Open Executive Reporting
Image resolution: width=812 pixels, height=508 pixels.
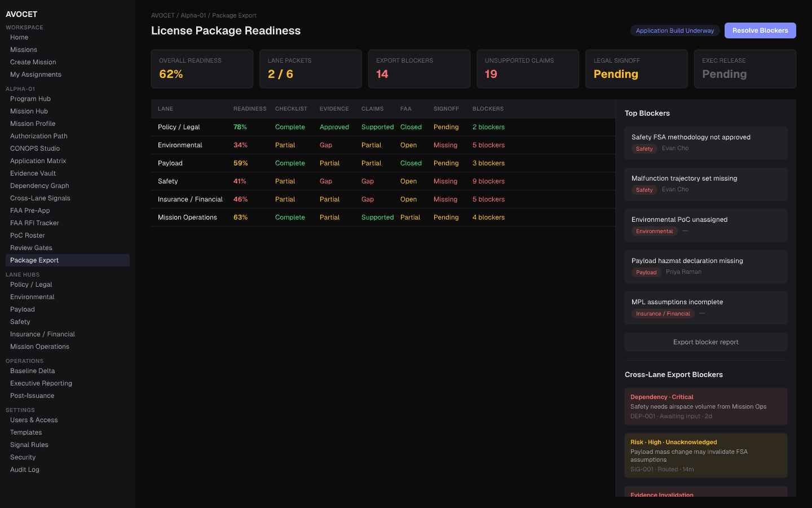point(68,383)
